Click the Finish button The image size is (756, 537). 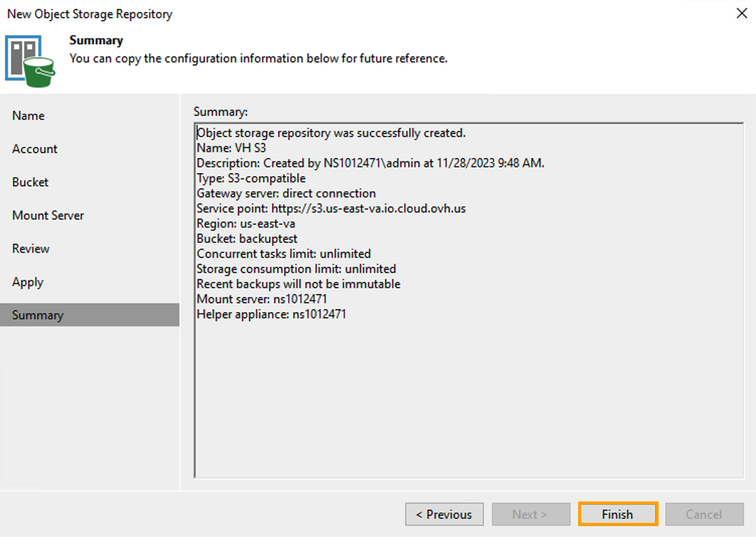click(617, 514)
